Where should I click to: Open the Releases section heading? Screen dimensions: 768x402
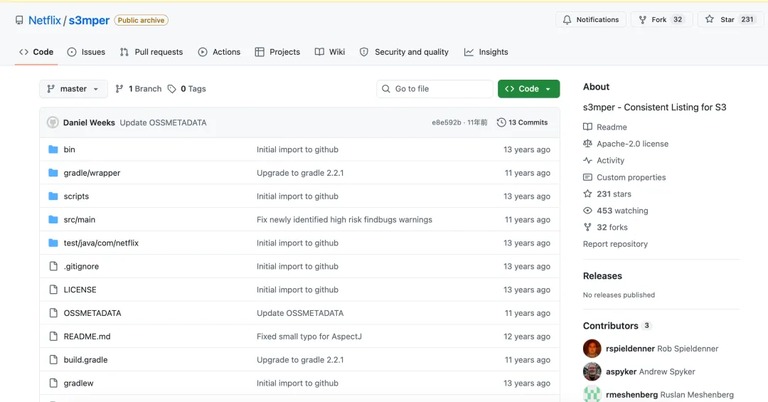point(602,276)
